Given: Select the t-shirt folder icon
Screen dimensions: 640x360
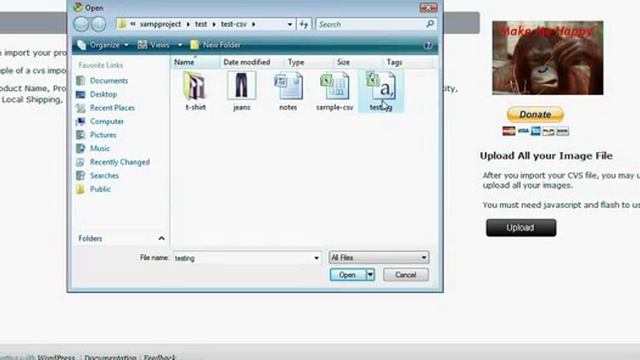Looking at the screenshot, I should (x=195, y=86).
